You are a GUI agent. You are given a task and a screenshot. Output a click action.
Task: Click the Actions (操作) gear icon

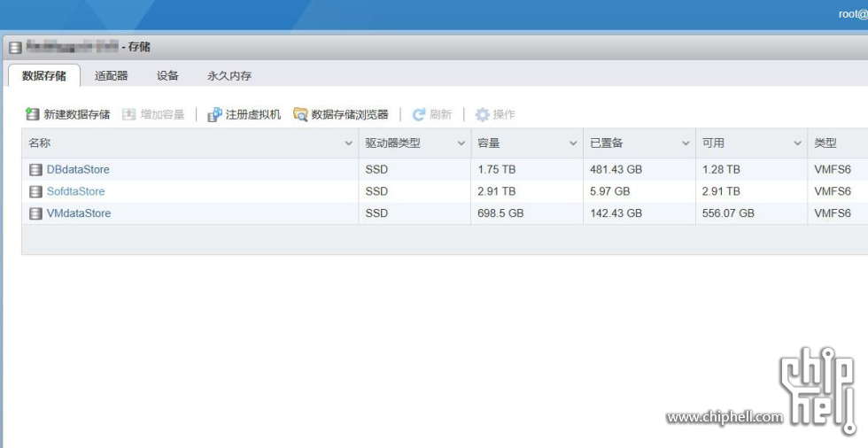483,114
